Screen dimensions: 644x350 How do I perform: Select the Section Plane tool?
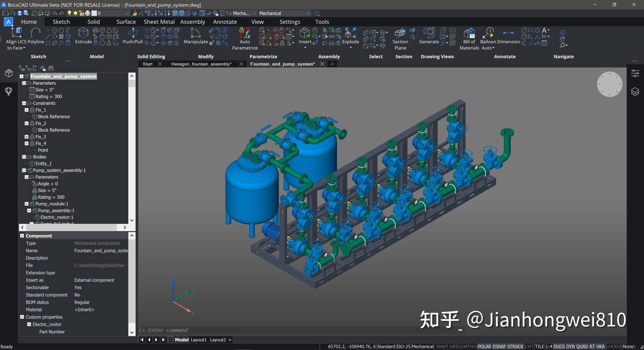[401, 37]
